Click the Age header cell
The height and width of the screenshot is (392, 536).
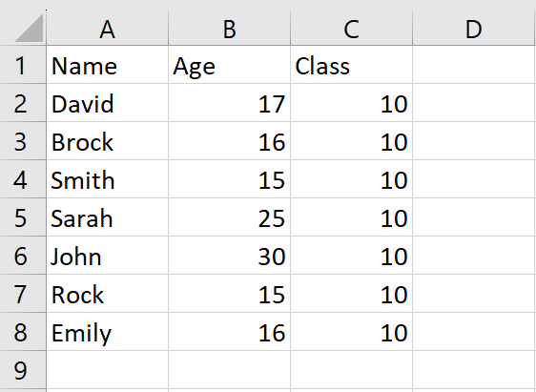[x=229, y=65]
